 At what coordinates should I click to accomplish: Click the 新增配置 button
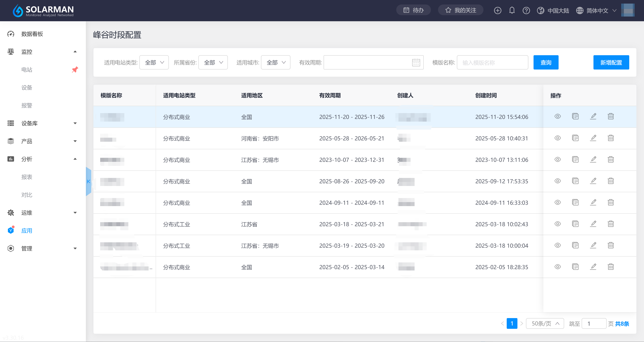611,63
